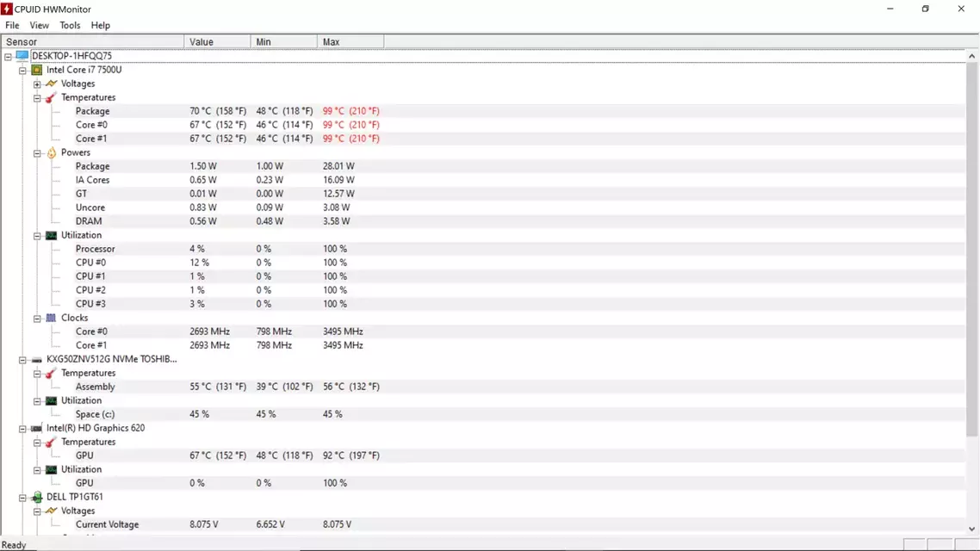Click the Value column header
Viewport: 980px width, 551px height.
tap(218, 42)
